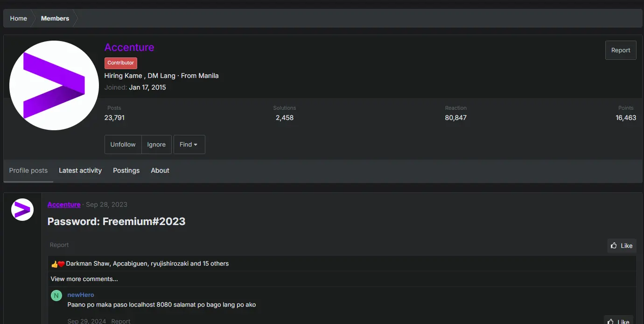Open Darkman Shaw's reaction link
This screenshot has height=324, width=644.
click(x=88, y=264)
